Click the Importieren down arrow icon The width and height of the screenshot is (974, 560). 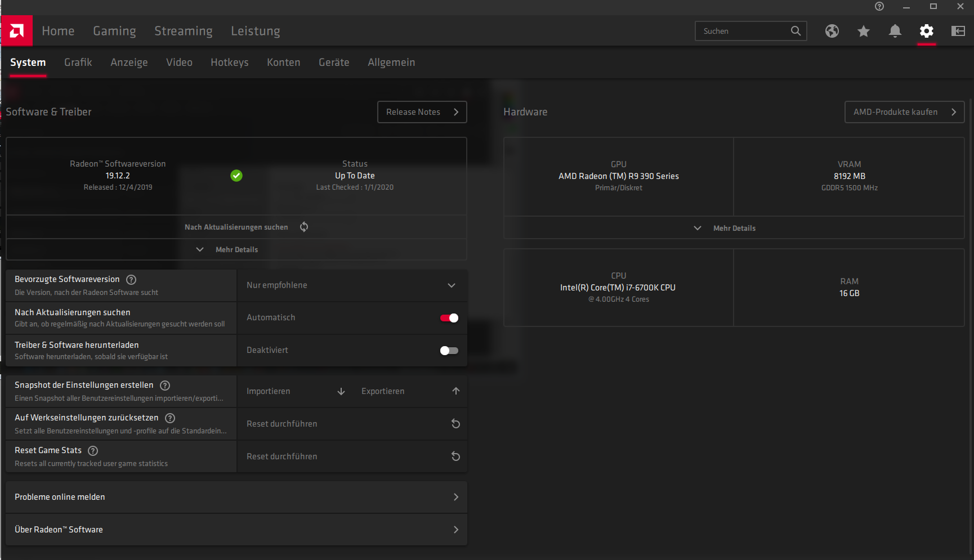(x=341, y=391)
